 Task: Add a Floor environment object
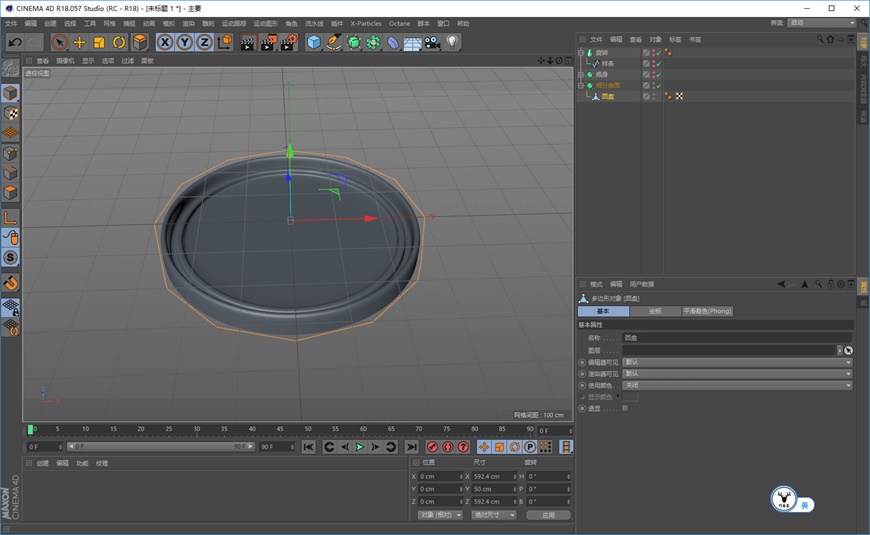click(x=412, y=42)
